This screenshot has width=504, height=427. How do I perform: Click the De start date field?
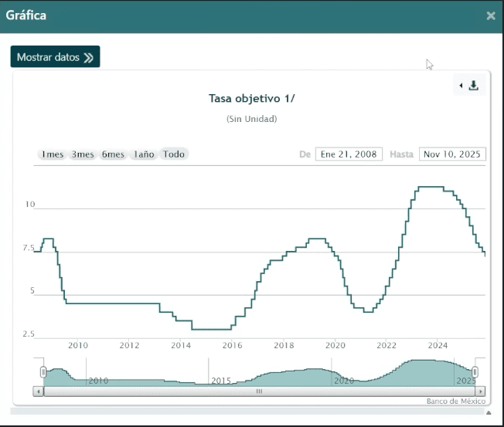(349, 154)
